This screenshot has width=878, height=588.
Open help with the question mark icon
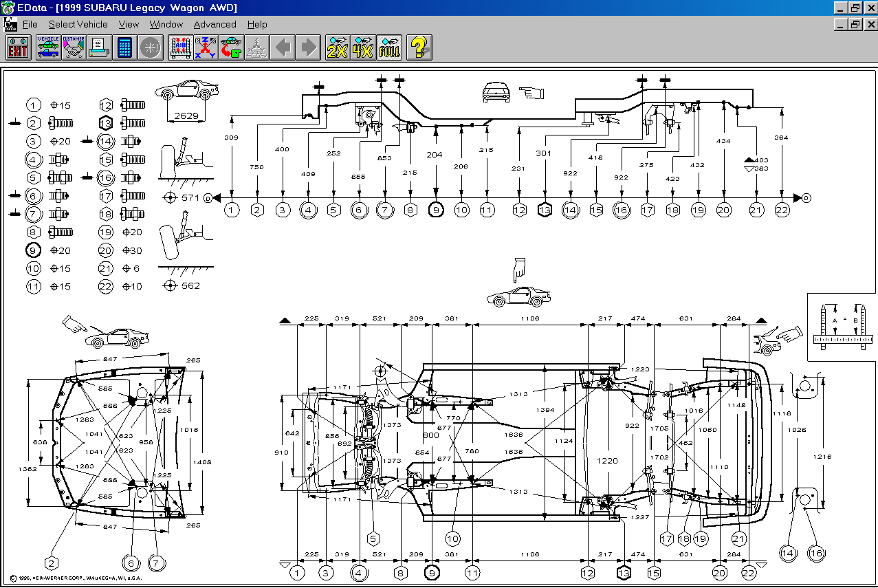[419, 47]
